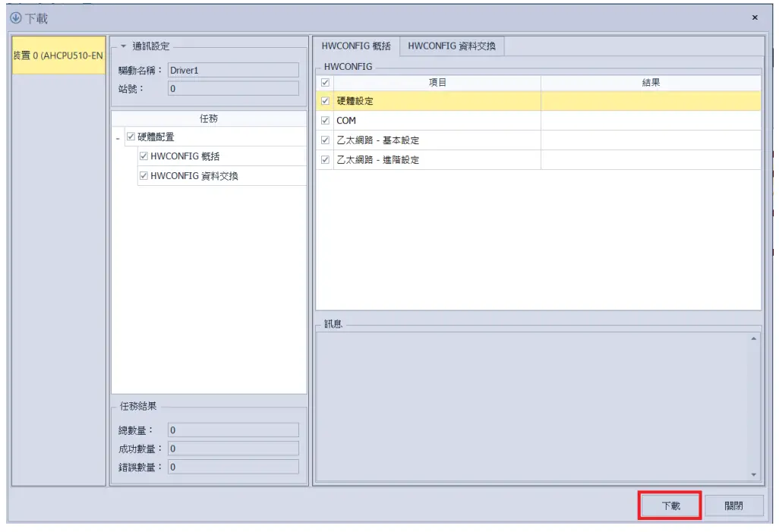Uncheck the 硬體設定 row checkbox

click(x=325, y=101)
